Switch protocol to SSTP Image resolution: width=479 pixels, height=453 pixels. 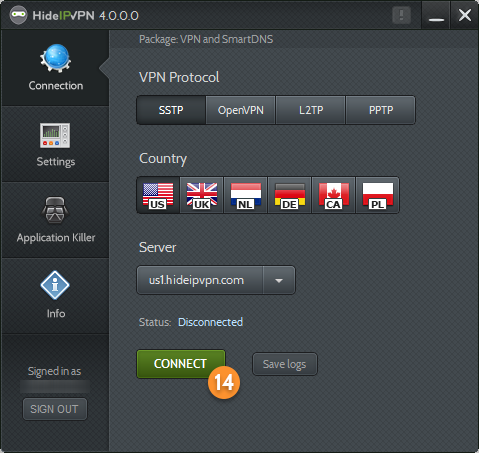click(x=171, y=110)
